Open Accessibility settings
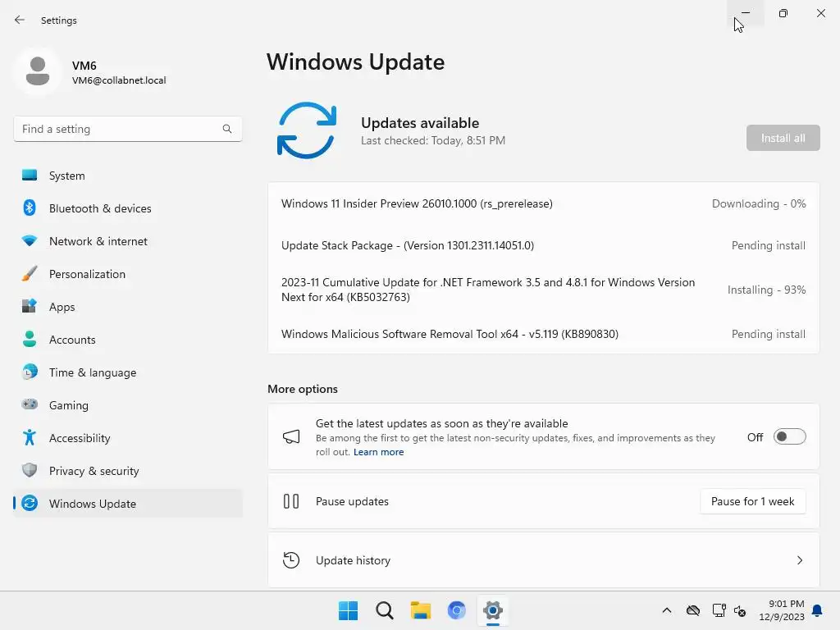This screenshot has width=840, height=630. [128, 438]
